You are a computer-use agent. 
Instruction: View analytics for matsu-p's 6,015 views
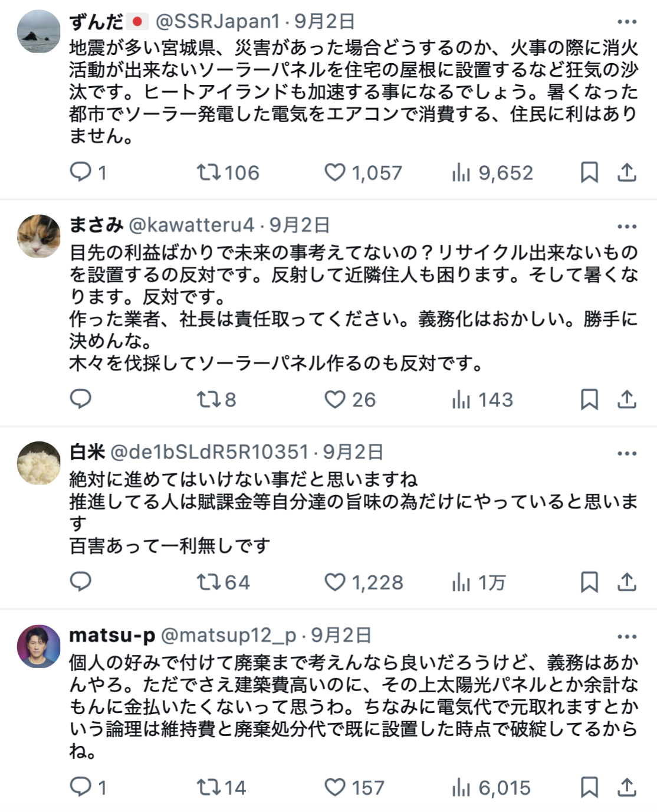[x=461, y=787]
